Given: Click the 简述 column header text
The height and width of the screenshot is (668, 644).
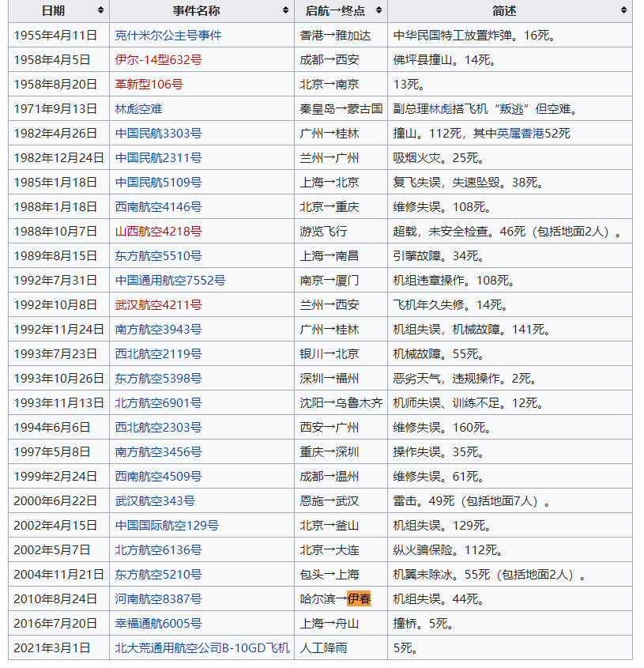Looking at the screenshot, I should point(504,10).
